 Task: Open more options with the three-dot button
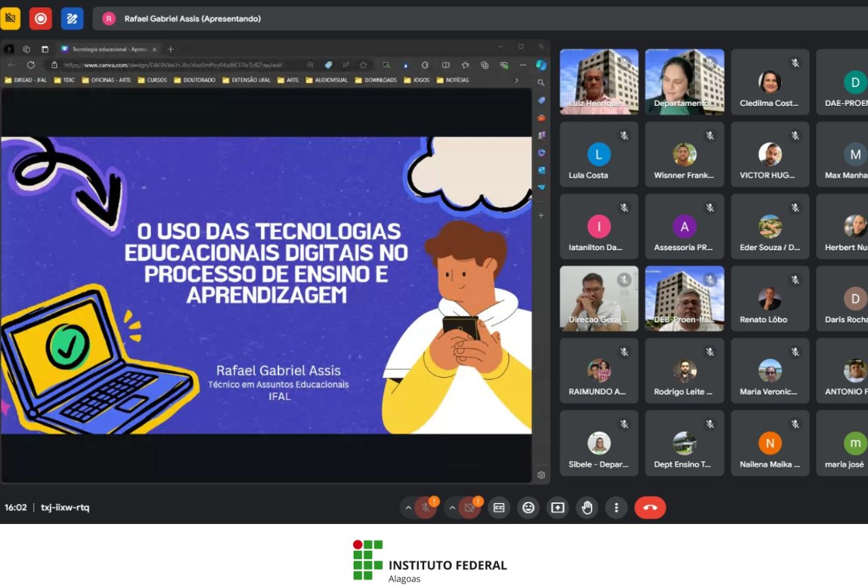[616, 507]
